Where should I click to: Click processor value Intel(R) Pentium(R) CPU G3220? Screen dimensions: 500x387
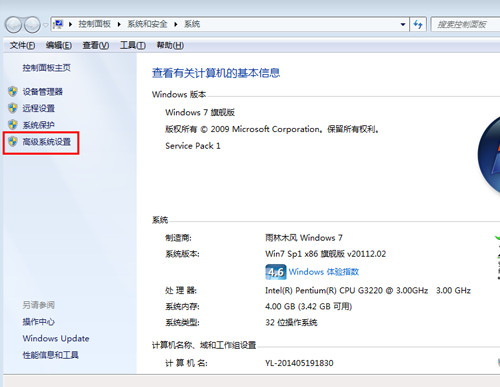(x=368, y=290)
